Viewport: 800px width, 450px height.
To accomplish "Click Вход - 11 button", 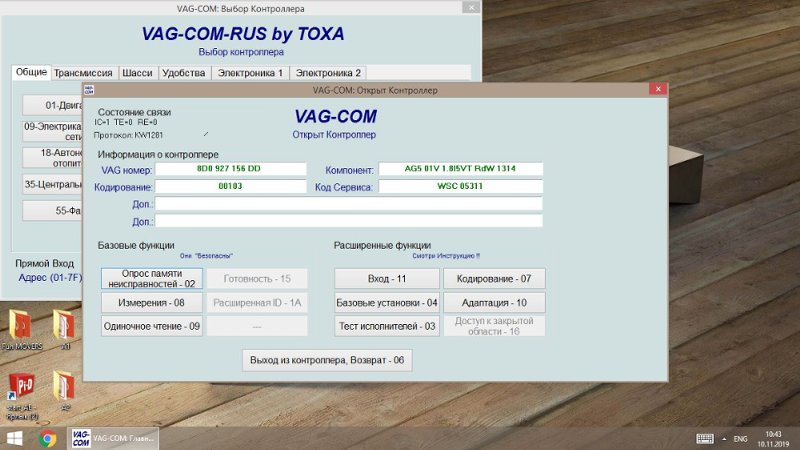I will click(x=387, y=279).
